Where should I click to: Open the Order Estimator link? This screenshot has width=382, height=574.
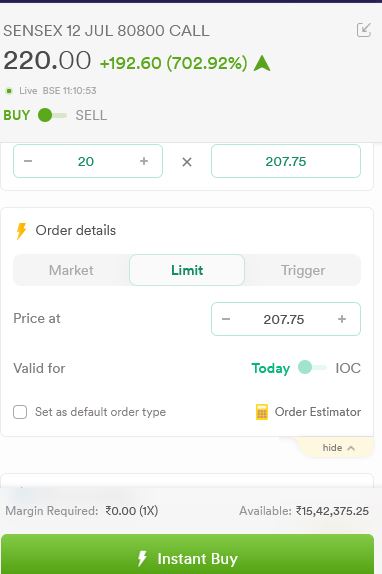click(x=318, y=412)
